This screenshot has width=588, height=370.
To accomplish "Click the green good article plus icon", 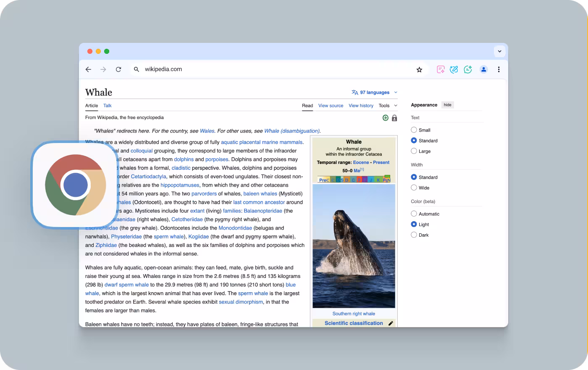I will [x=386, y=118].
